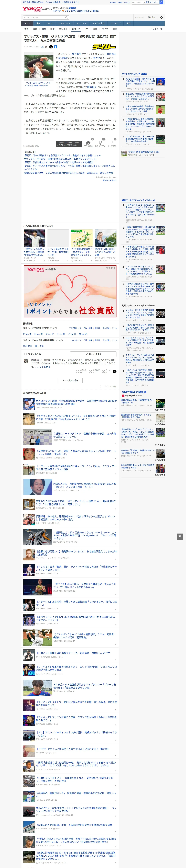186x868 pixels.
Task: Click the blue web search button
Action: click(x=161, y=2)
